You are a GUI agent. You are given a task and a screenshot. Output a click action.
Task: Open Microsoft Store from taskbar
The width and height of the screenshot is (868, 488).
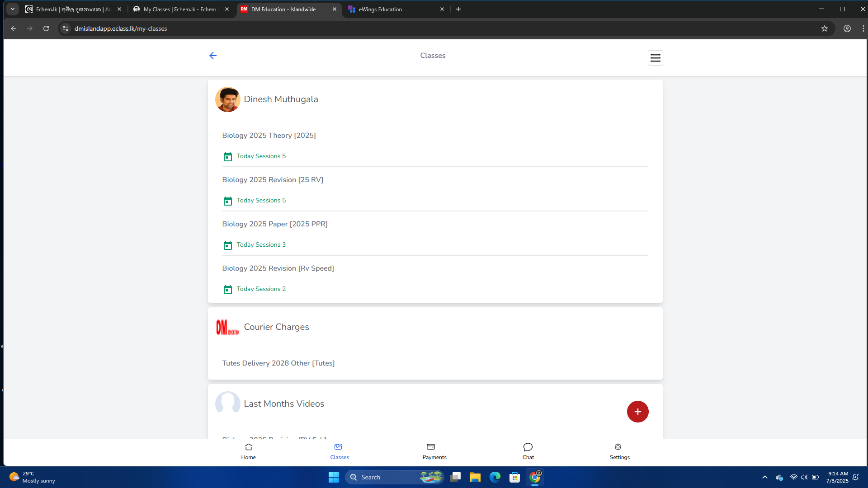pyautogui.click(x=515, y=477)
